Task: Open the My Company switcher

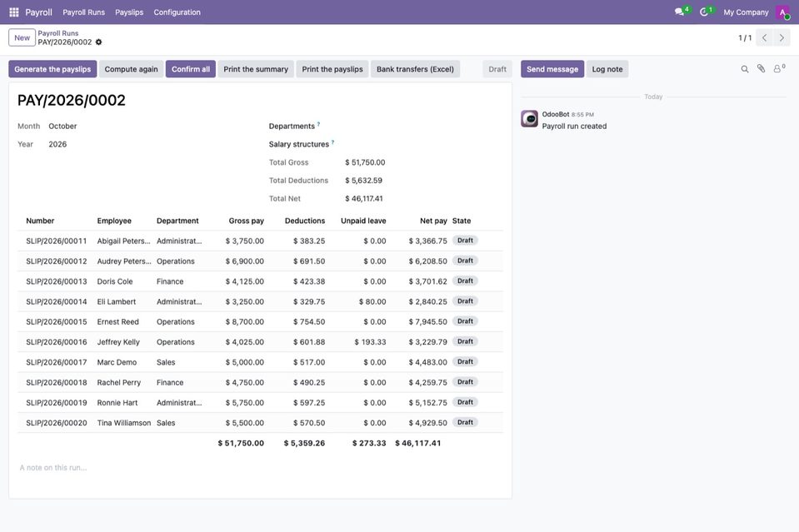Action: [x=746, y=12]
